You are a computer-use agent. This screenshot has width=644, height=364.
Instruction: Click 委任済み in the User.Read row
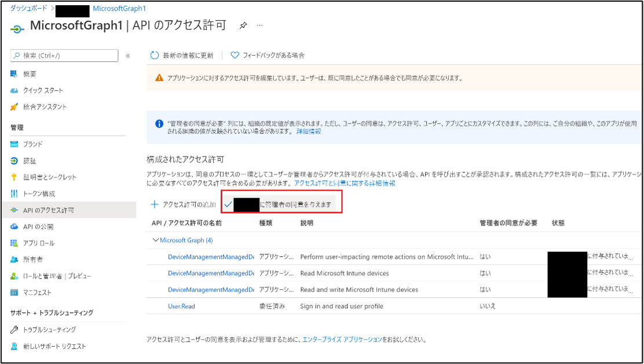pyautogui.click(x=272, y=306)
